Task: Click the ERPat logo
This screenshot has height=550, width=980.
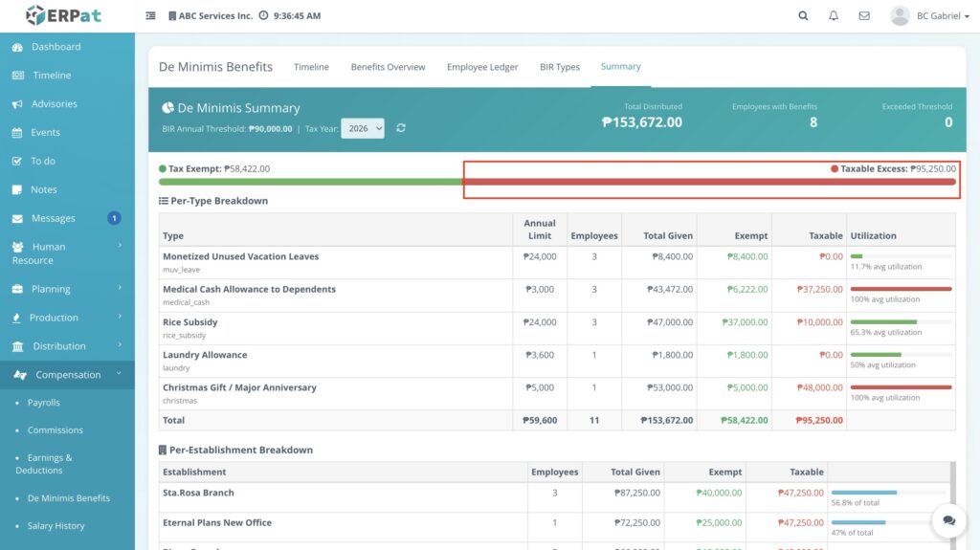Action: pyautogui.click(x=64, y=15)
